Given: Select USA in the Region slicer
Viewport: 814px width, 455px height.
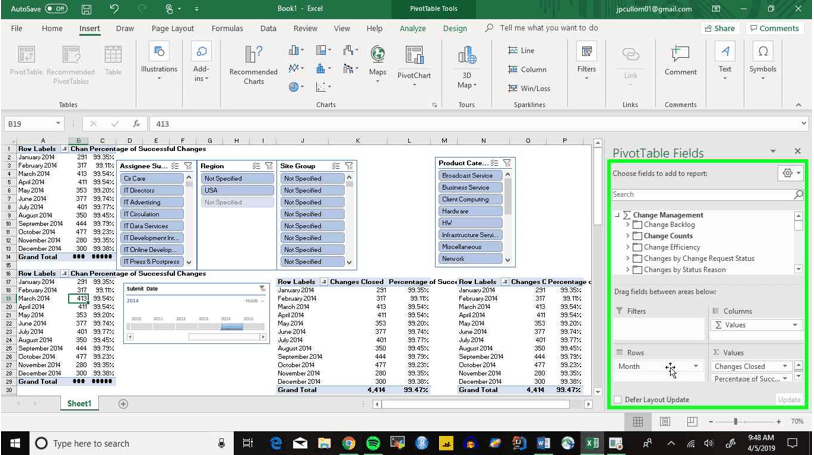Looking at the screenshot, I should (x=237, y=190).
